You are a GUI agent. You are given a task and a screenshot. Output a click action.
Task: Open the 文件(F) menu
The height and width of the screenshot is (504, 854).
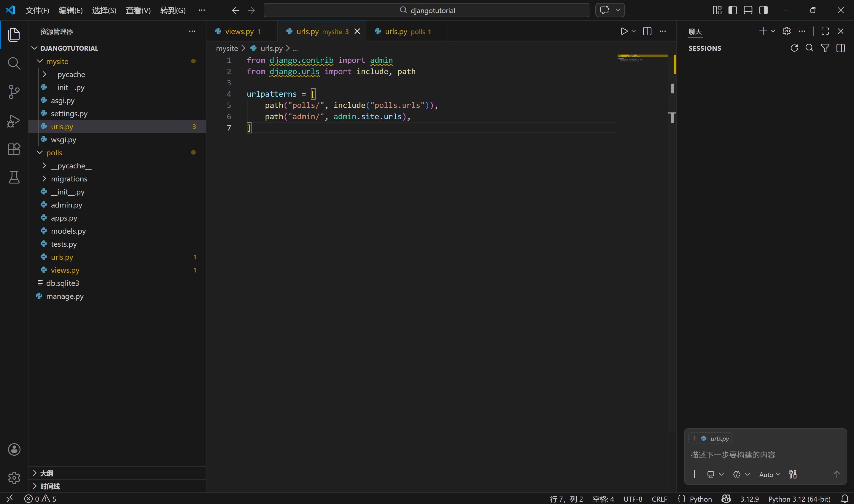[37, 10]
